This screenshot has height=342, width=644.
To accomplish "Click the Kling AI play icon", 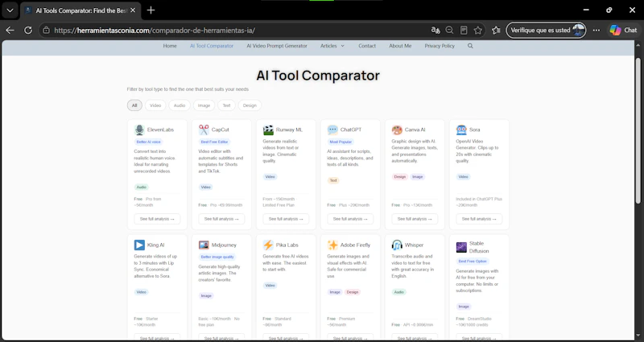I will click(x=139, y=245).
